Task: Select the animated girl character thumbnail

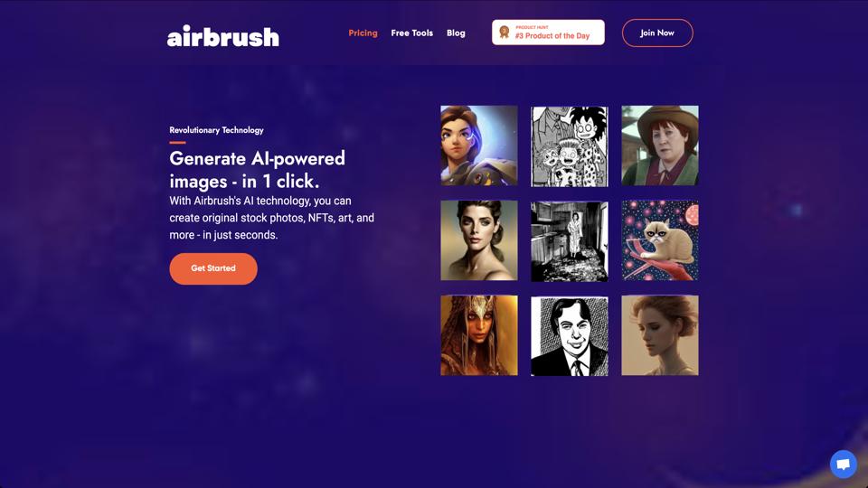Action: [479, 145]
